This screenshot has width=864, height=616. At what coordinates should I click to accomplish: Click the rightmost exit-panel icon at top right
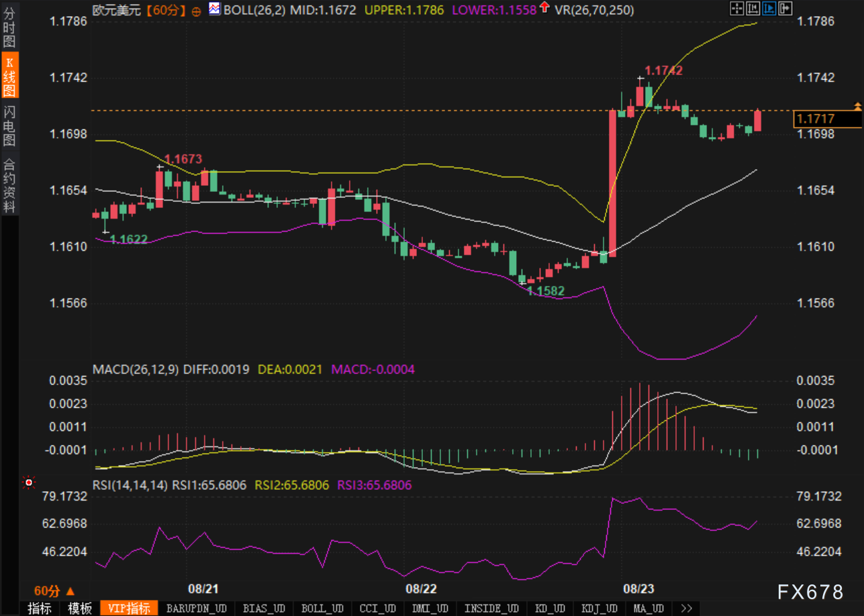[785, 9]
